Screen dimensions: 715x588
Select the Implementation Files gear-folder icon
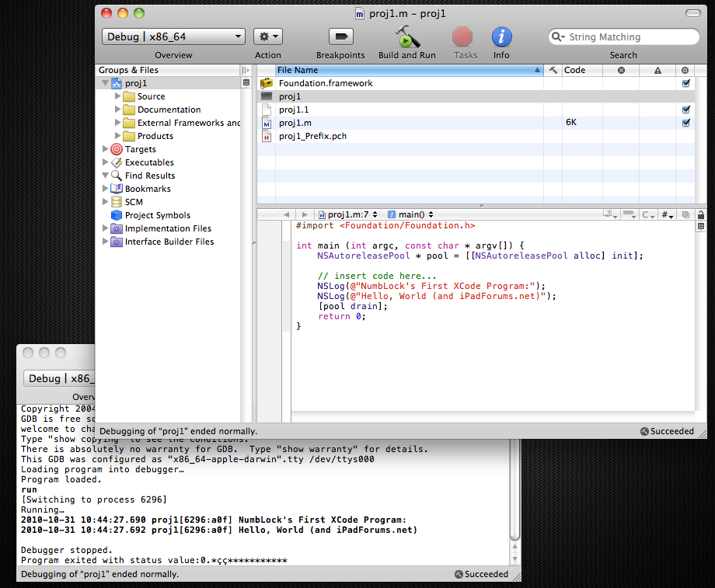117,228
